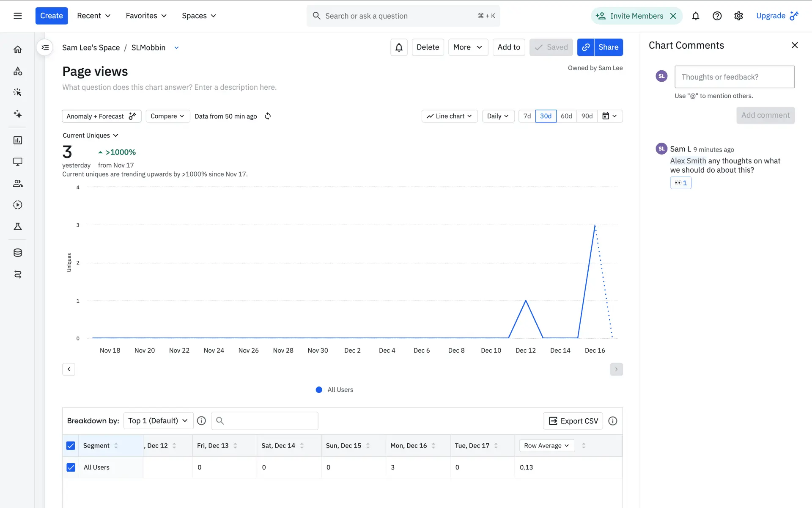Viewport: 812px width, 508px height.
Task: Click the Export CSV button
Action: point(573,421)
